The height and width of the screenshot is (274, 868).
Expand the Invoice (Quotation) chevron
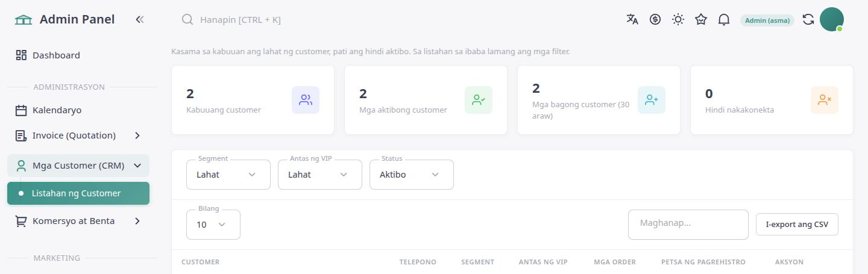[137, 135]
